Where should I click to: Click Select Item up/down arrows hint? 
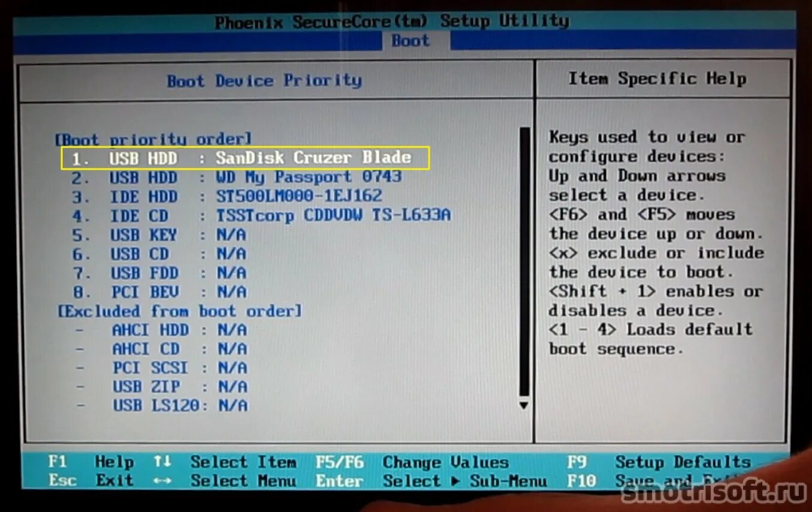pyautogui.click(x=225, y=462)
